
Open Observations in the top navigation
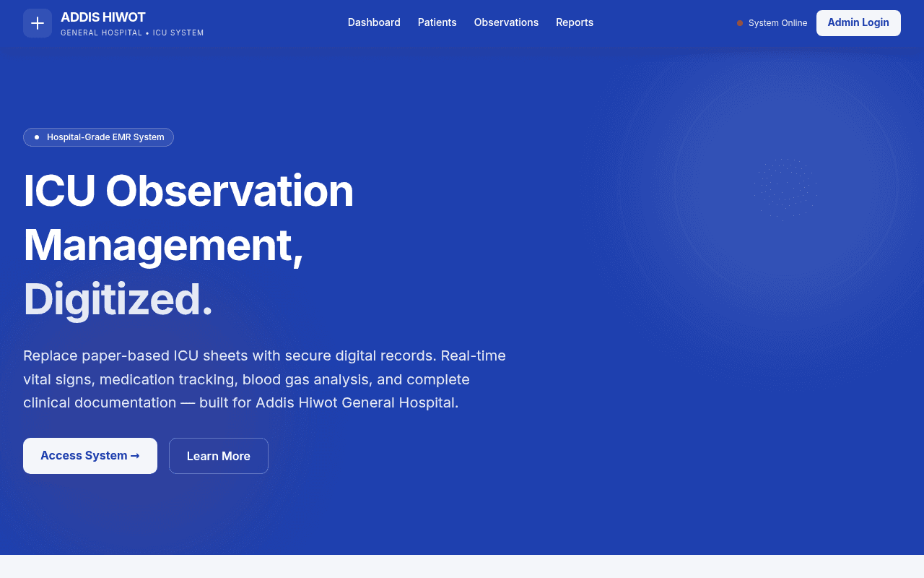click(506, 22)
